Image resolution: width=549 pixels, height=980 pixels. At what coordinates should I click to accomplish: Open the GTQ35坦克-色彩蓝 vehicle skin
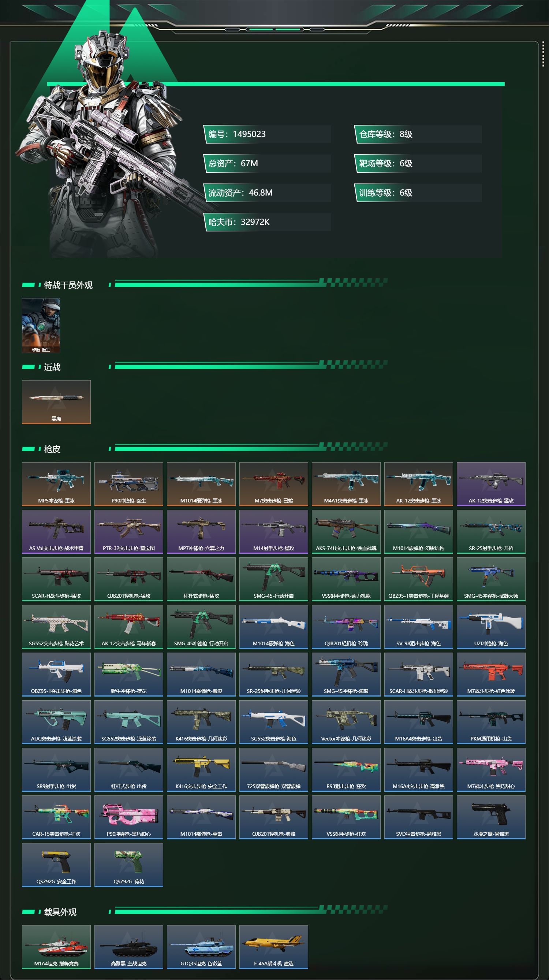click(x=201, y=947)
